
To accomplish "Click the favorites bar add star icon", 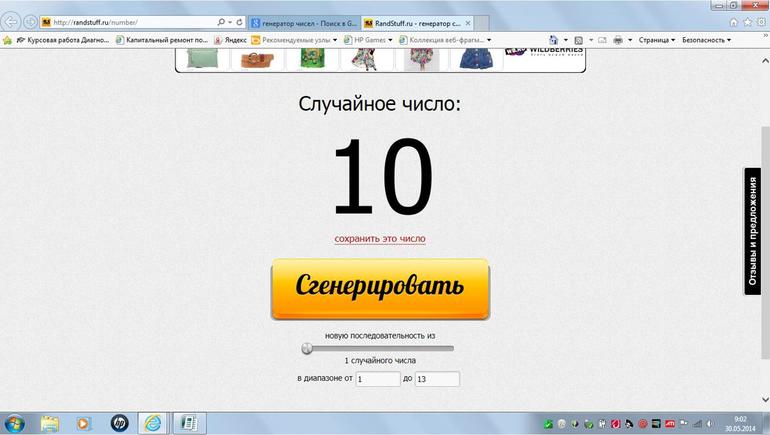I will click(7, 40).
